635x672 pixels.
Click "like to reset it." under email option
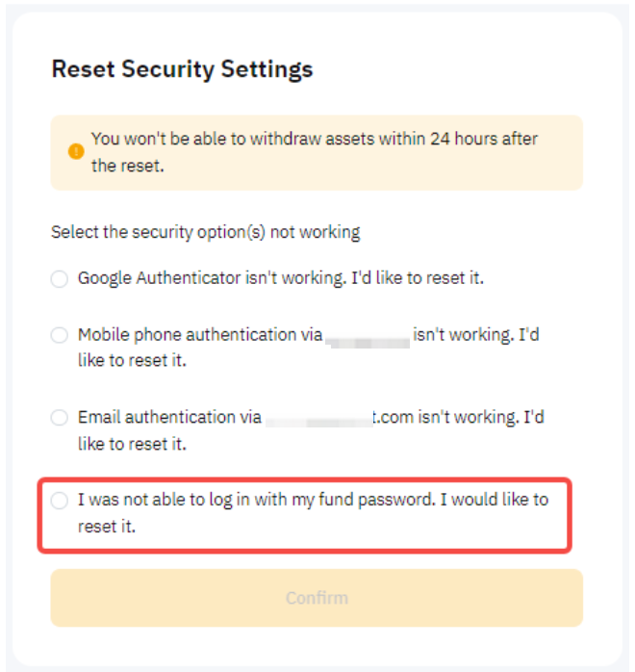[132, 444]
